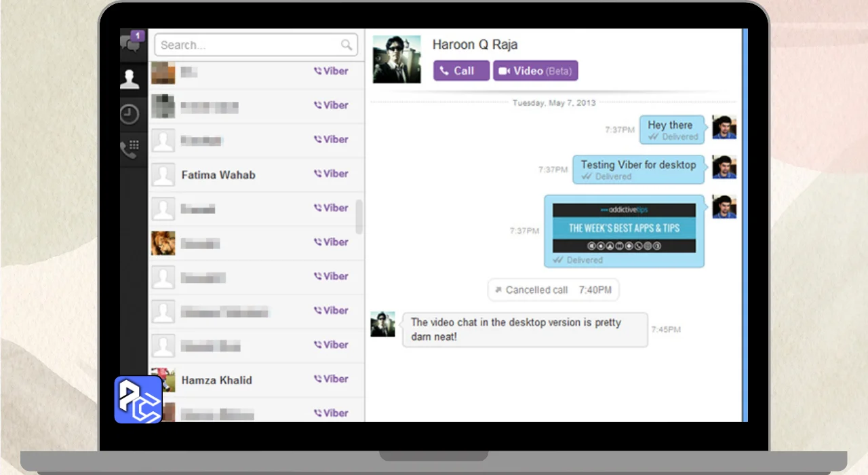The width and height of the screenshot is (868, 475).
Task: Click the "Hey there" message bubble
Action: pyautogui.click(x=672, y=130)
